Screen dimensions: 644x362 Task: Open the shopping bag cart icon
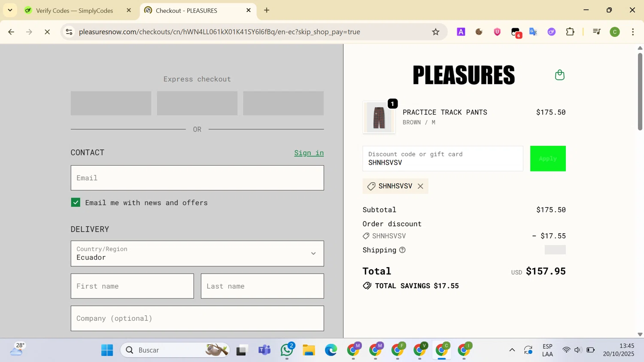(x=559, y=75)
